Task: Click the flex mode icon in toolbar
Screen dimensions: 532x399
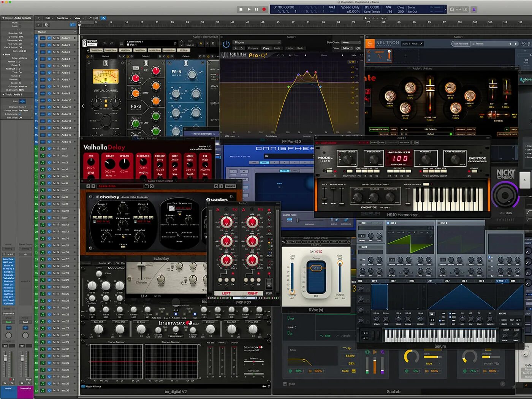Action: [x=95, y=18]
